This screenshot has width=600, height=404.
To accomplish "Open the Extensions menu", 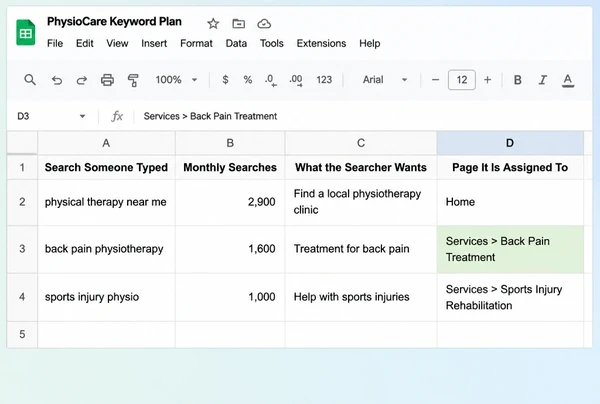I will [321, 43].
